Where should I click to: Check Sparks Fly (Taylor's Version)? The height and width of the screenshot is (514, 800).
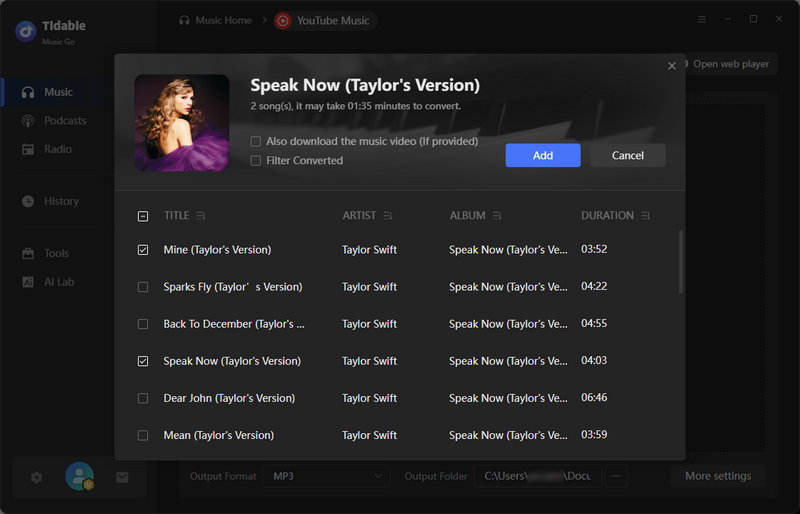point(143,287)
